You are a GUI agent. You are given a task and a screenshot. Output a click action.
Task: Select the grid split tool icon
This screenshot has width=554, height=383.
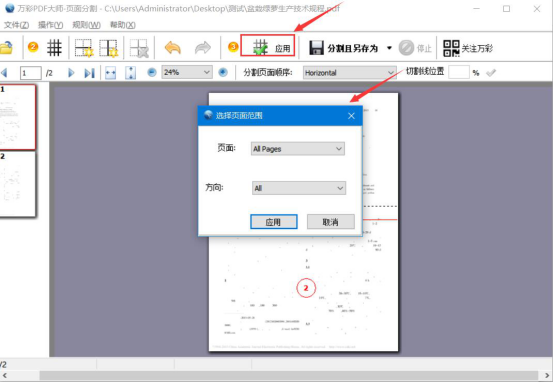point(54,47)
